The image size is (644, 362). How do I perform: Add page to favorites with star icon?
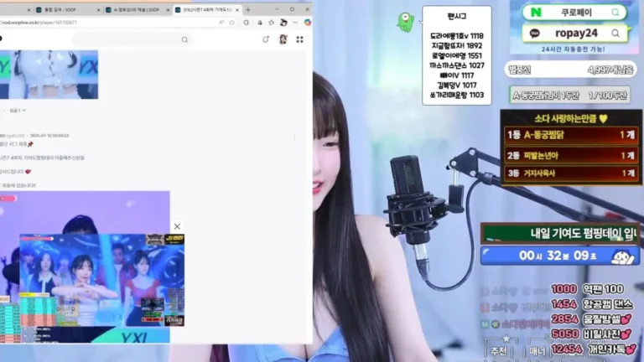(x=232, y=23)
